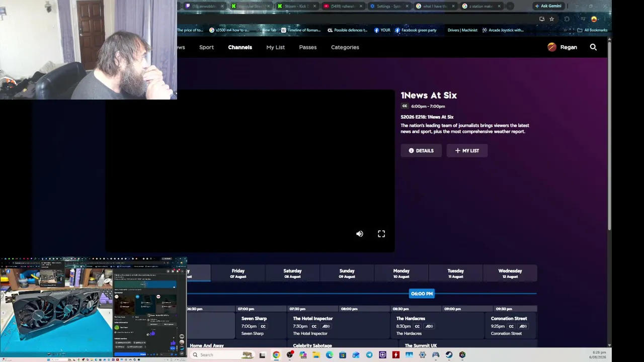Click the page vertical scrollbar
Screen dimensions: 644x362
tap(609, 136)
